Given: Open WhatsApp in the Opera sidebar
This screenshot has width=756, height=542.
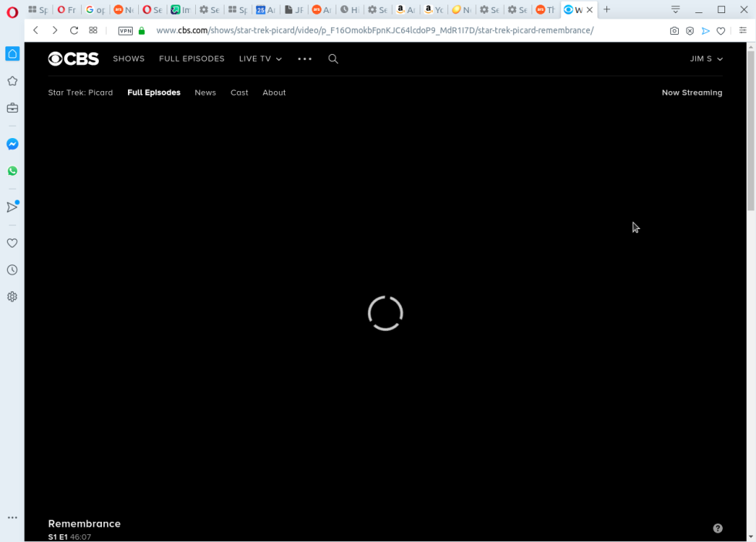Looking at the screenshot, I should tap(12, 170).
